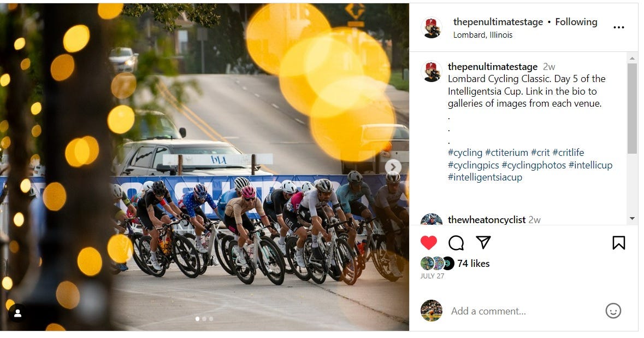644x338 pixels.
Task: Advance to next photo with carousel arrow
Action: [393, 167]
